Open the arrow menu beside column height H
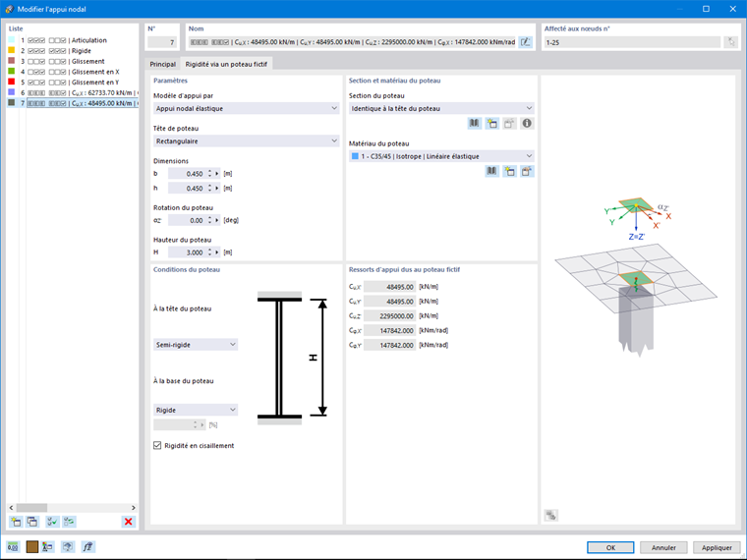Screen dimensions: 747x560 (217, 252)
